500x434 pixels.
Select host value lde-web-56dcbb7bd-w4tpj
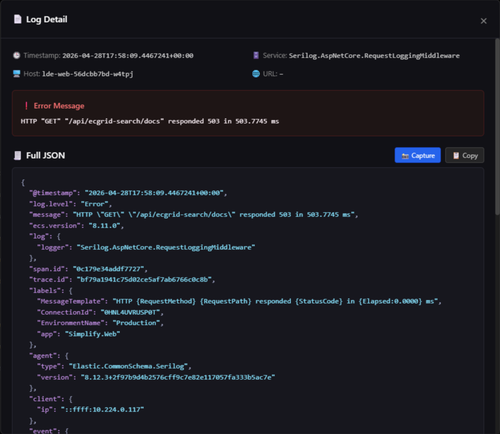click(88, 74)
